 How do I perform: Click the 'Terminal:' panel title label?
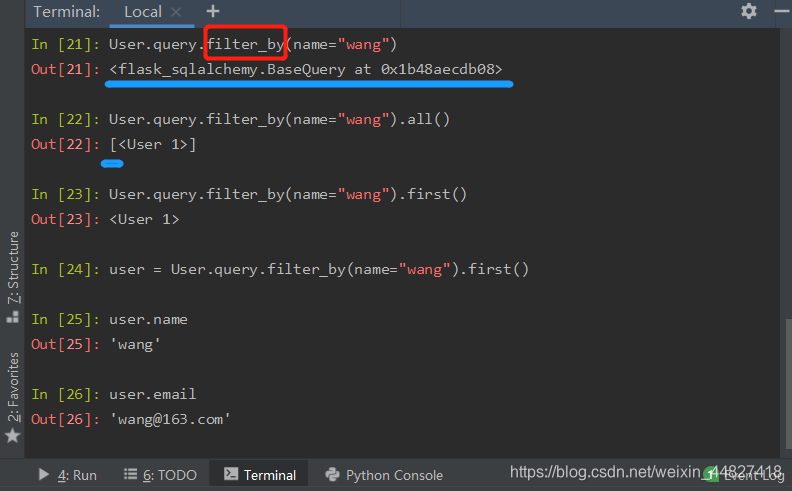pos(67,12)
